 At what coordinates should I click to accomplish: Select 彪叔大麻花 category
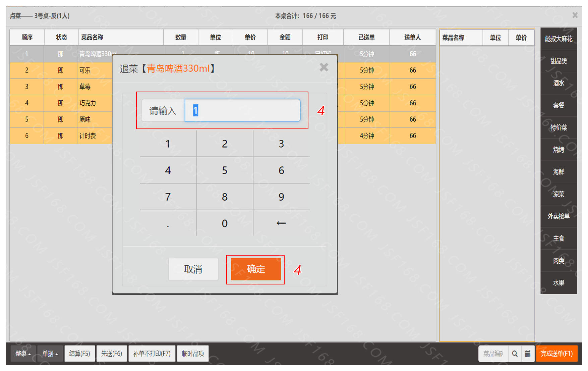(558, 39)
